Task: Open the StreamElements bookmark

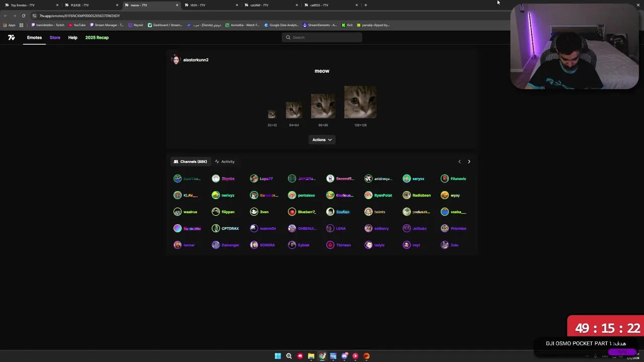Action: tap(319, 25)
